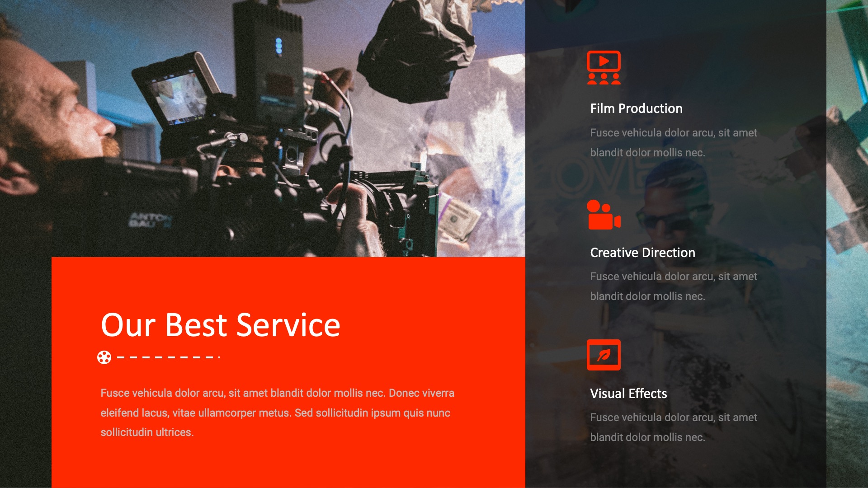Click the description under Film Production
The image size is (868, 488).
pos(673,143)
